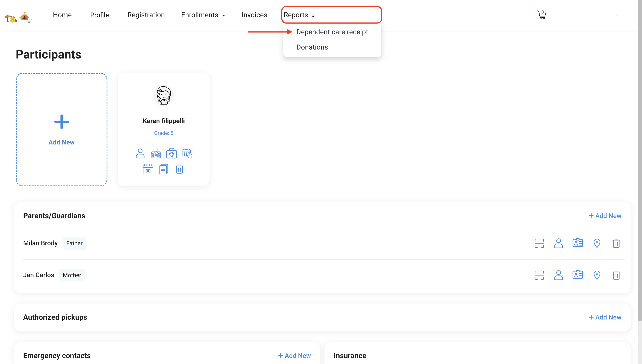Click Karen filippelli's documents icon
The image size is (642, 364).
click(164, 169)
